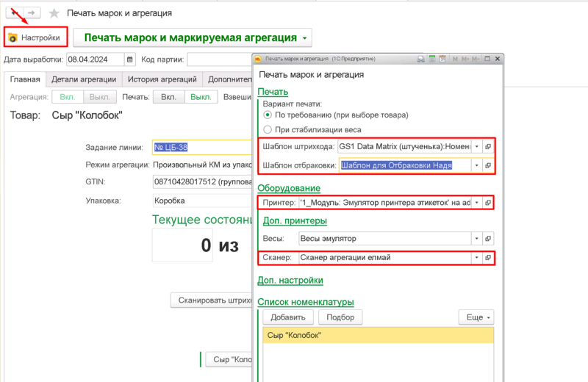Expand the Доп. настройки section
Image resolution: width=588 pixels, height=382 pixels.
click(x=290, y=281)
